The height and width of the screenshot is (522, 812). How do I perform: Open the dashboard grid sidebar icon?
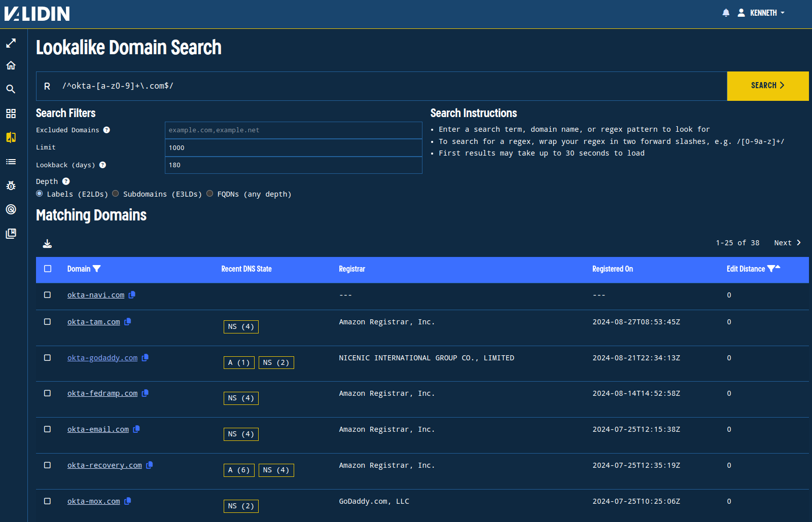click(x=11, y=113)
